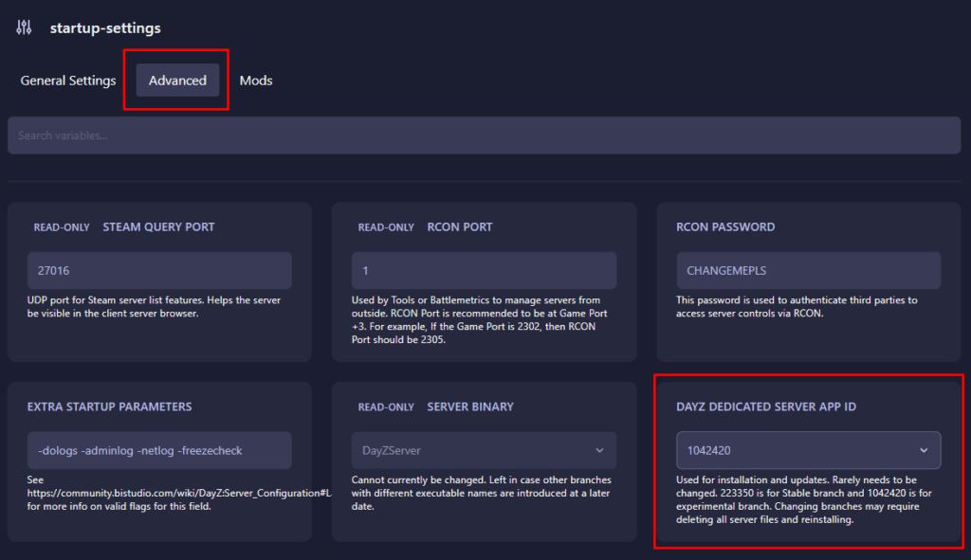The image size is (971, 560).
Task: Click the RCON Port value field
Action: tap(485, 270)
